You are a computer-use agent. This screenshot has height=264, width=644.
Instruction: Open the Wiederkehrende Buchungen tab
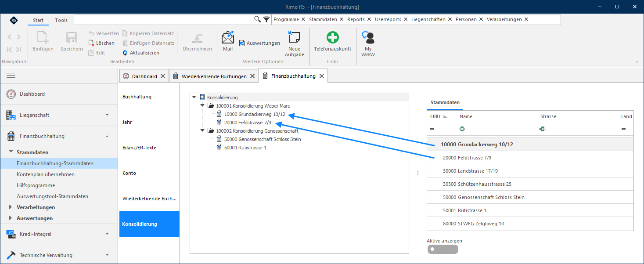[x=214, y=76]
